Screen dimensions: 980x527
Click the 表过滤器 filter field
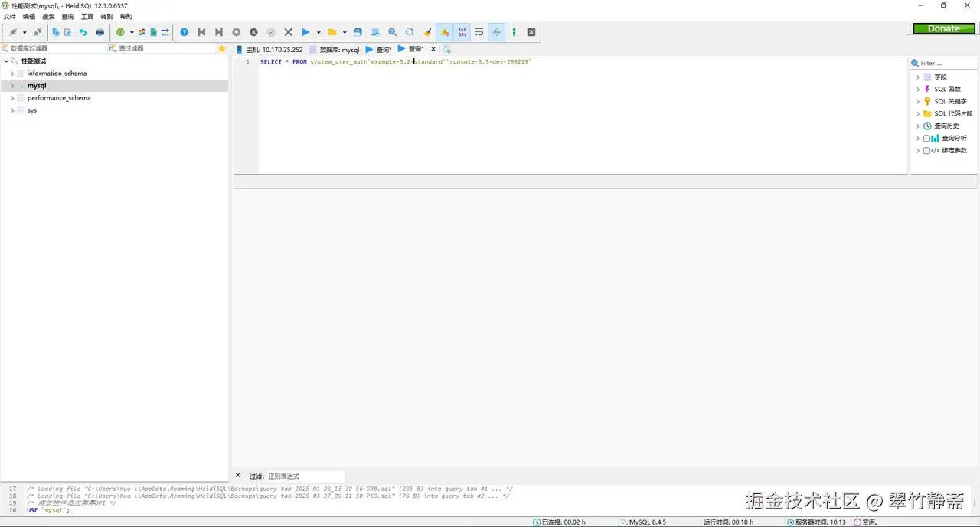click(162, 48)
